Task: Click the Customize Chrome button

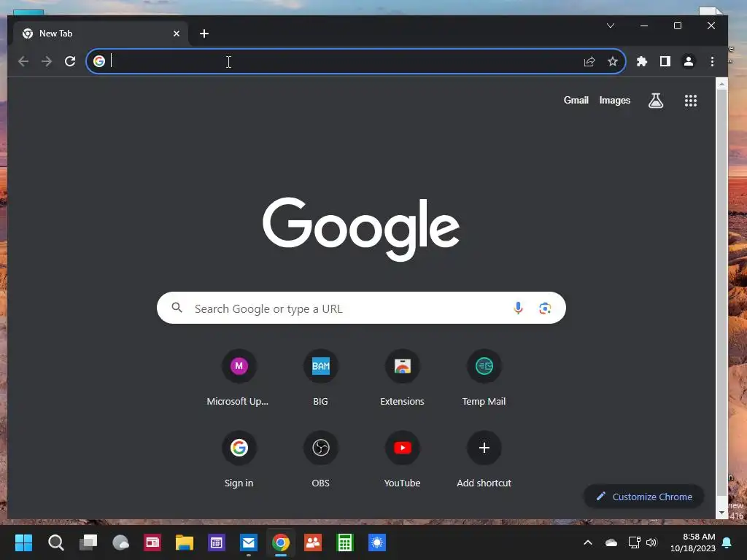Action: pos(644,497)
